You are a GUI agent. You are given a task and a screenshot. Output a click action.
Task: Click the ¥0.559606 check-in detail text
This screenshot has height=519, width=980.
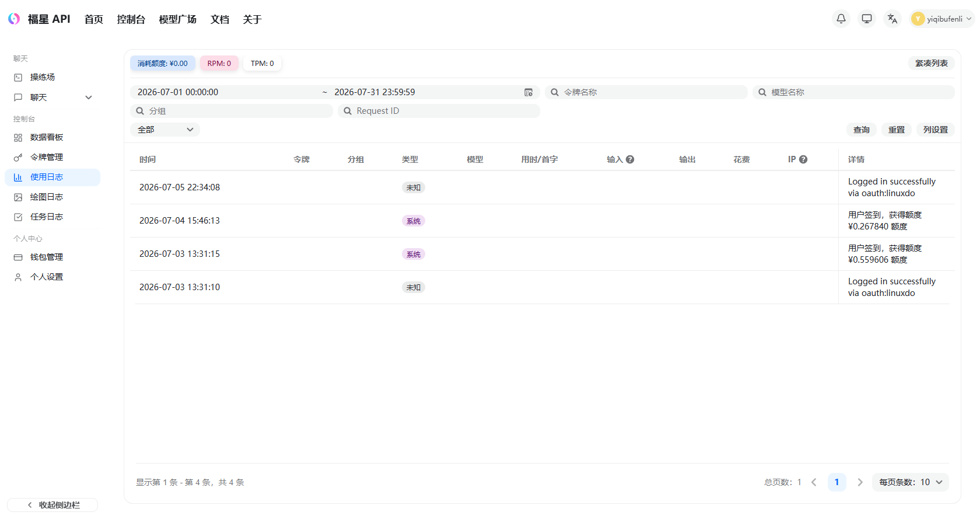coord(885,254)
